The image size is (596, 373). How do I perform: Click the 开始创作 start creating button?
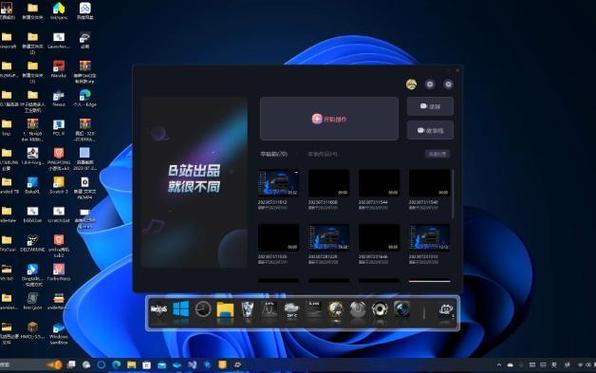(329, 119)
